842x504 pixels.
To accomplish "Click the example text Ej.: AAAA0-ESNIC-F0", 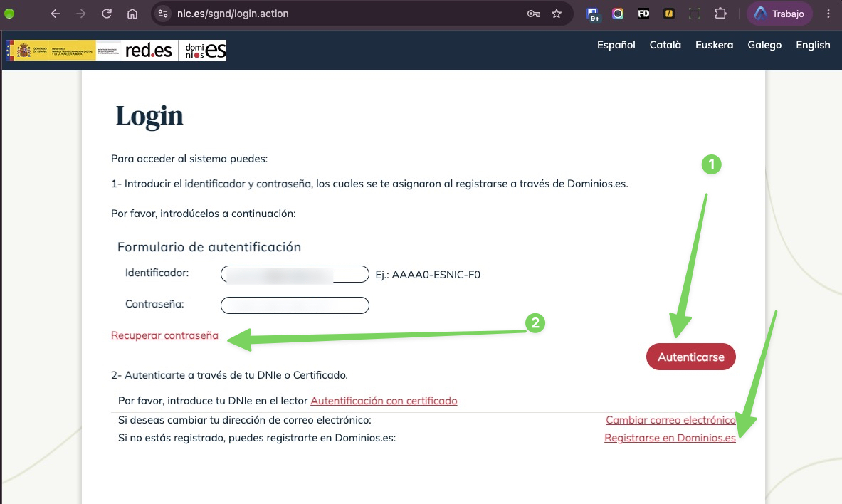I will pyautogui.click(x=428, y=275).
